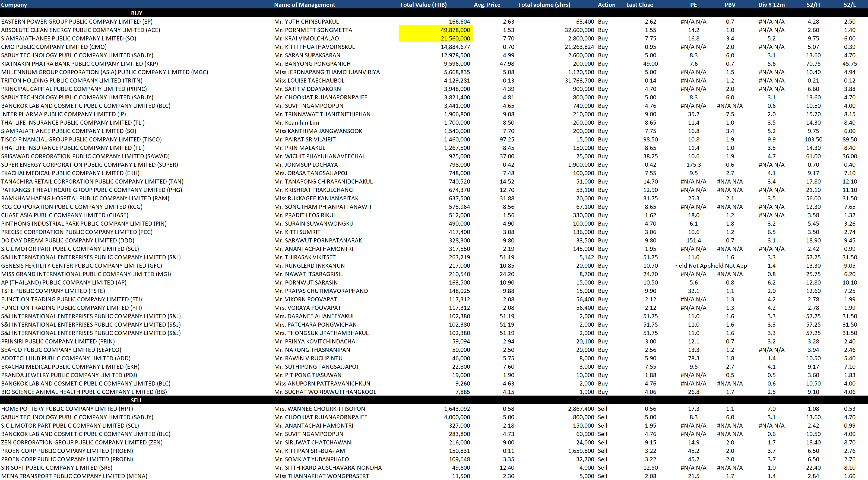Click Mr. KITTIPAN SRI-BUA-IAM cell

pyautogui.click(x=309, y=451)
